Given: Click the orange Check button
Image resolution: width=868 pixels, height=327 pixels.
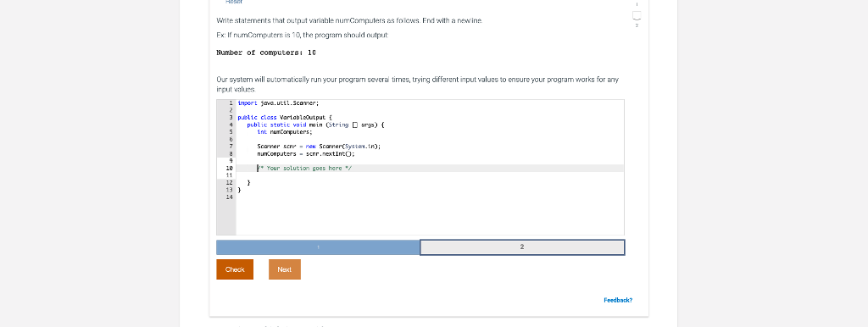Looking at the screenshot, I should point(235,269).
